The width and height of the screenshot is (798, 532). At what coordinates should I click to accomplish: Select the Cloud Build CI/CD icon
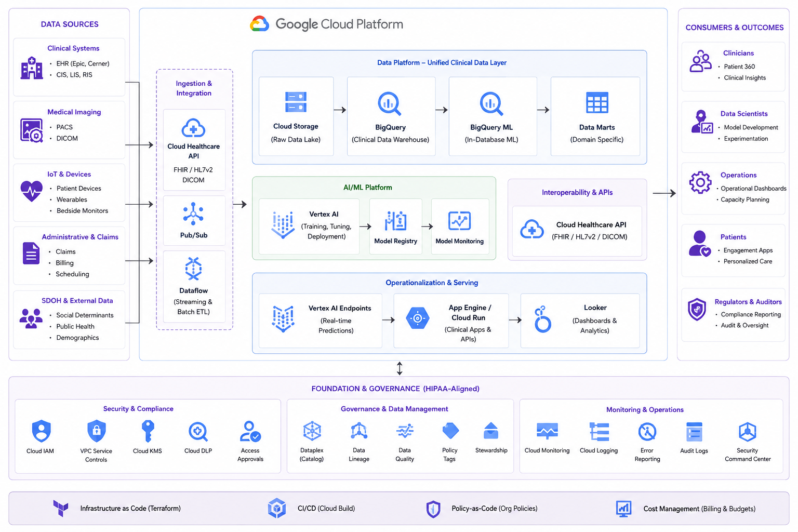coord(276,508)
